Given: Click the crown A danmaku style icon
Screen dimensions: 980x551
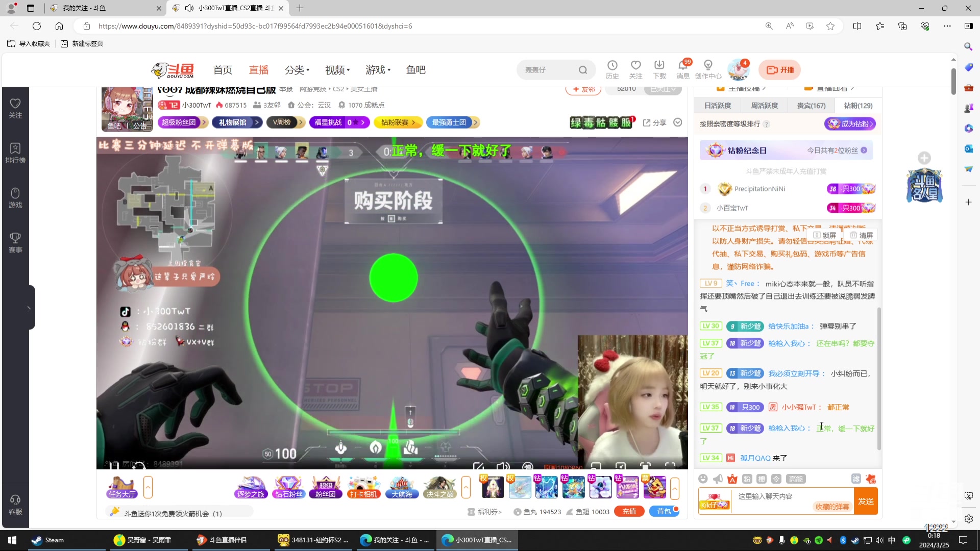Looking at the screenshot, I should [x=732, y=479].
